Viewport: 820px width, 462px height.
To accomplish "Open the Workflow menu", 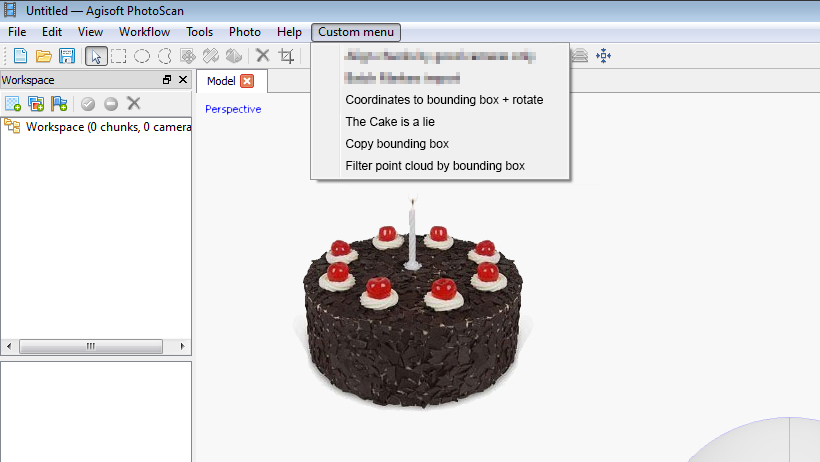I will click(x=144, y=32).
